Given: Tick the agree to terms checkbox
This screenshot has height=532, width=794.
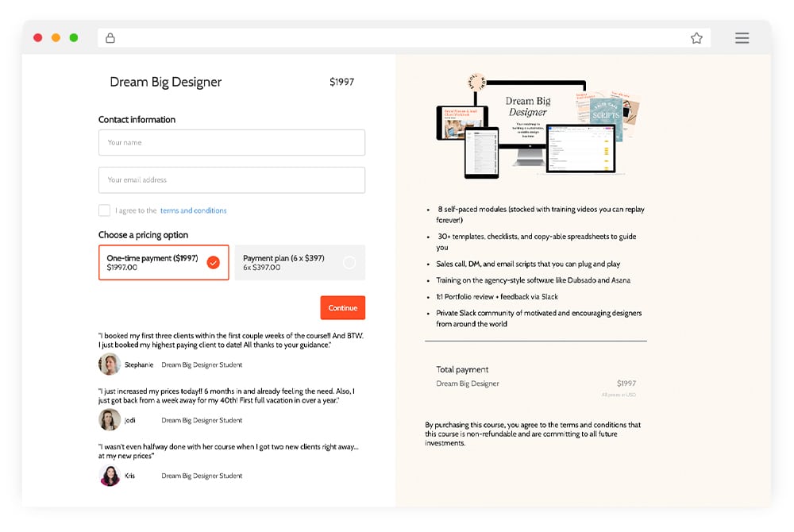Looking at the screenshot, I should click(x=104, y=210).
